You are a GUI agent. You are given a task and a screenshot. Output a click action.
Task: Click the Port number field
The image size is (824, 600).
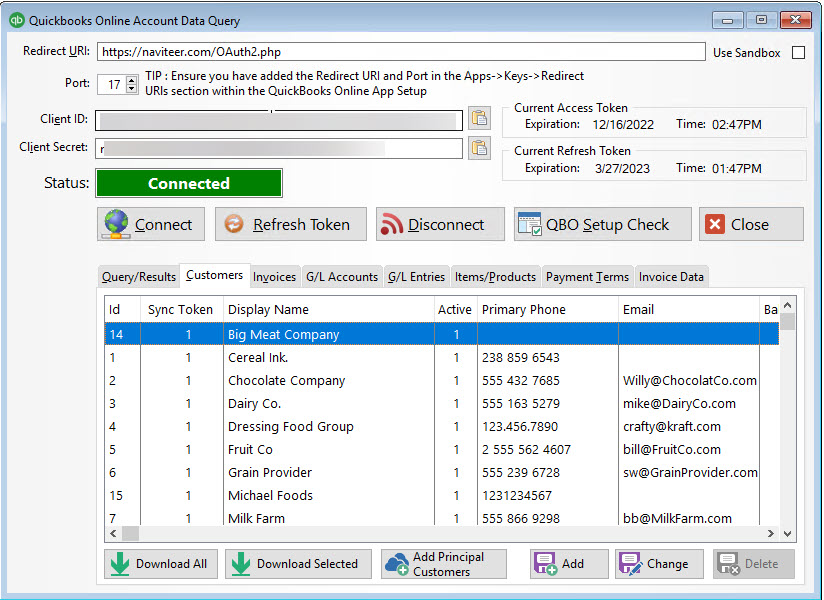click(114, 84)
